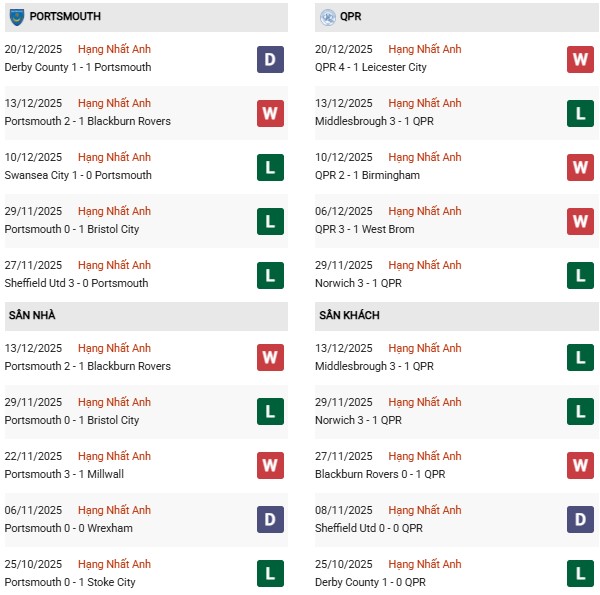Click W badge for QPR 4-1 Leicester City
This screenshot has height=595, width=600.
point(581,59)
